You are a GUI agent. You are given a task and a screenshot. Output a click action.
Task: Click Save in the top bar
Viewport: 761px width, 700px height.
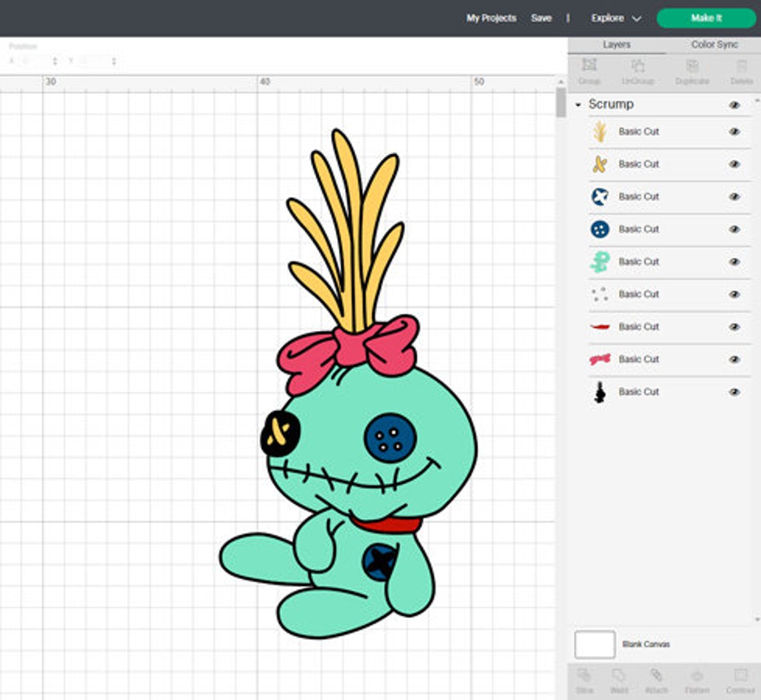(541, 18)
